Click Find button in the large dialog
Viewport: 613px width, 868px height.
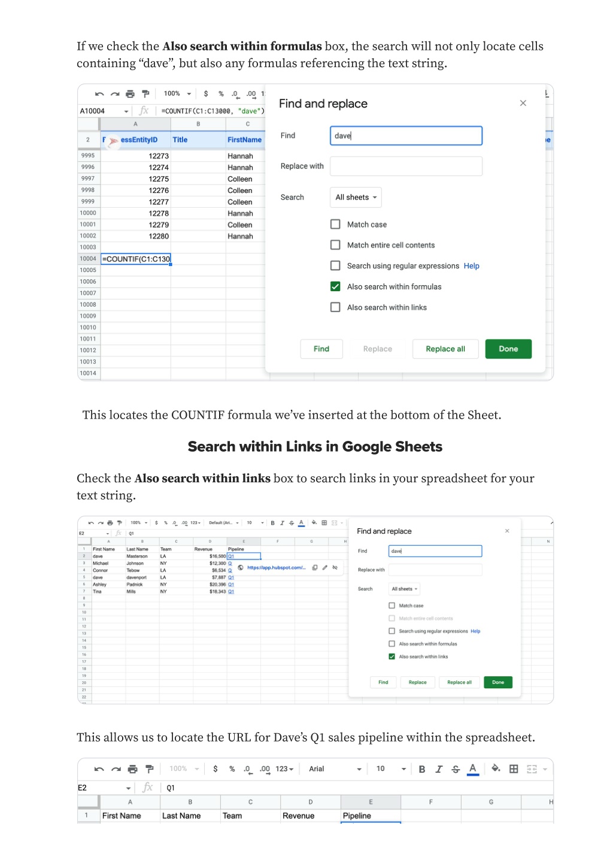point(321,349)
